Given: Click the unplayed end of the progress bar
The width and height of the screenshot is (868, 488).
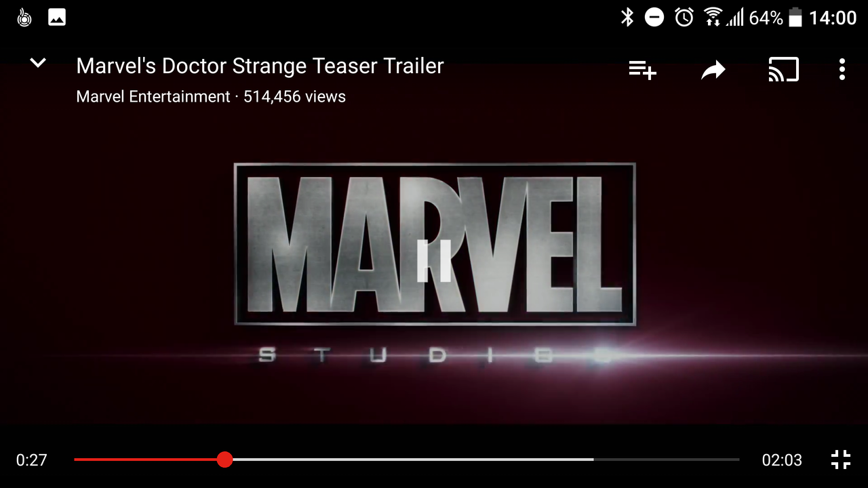Looking at the screenshot, I should 667,460.
